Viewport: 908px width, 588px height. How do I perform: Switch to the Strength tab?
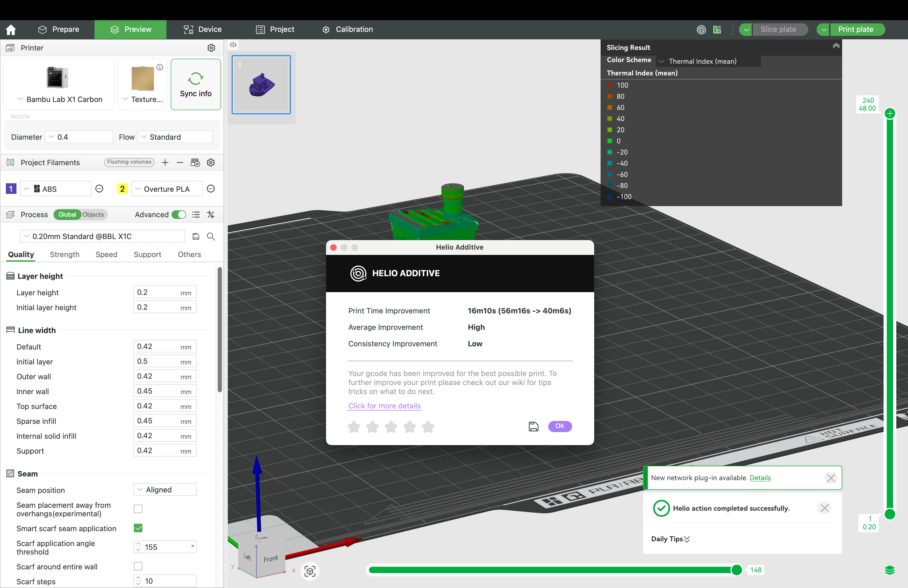tap(65, 254)
